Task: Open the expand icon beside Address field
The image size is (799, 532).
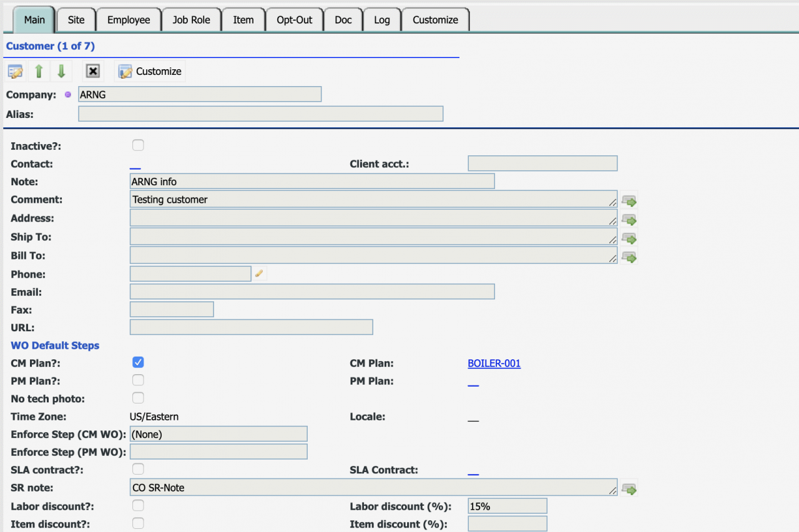Action: click(x=629, y=219)
